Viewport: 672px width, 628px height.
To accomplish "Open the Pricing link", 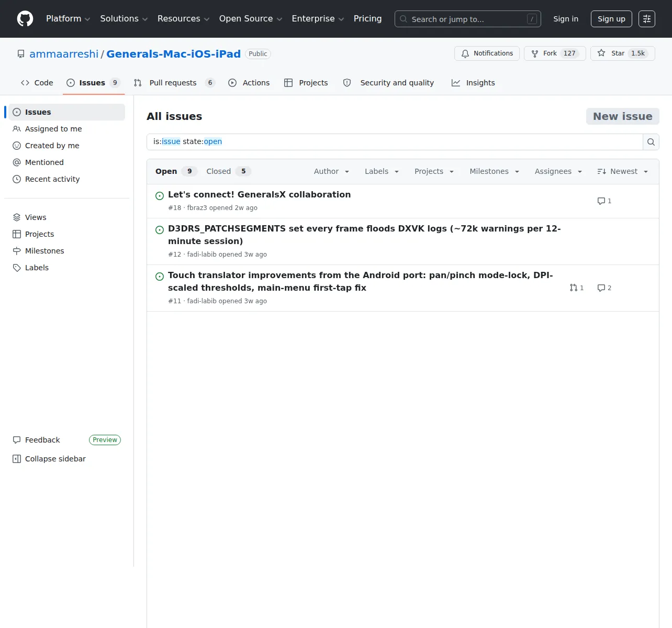I will pyautogui.click(x=367, y=19).
